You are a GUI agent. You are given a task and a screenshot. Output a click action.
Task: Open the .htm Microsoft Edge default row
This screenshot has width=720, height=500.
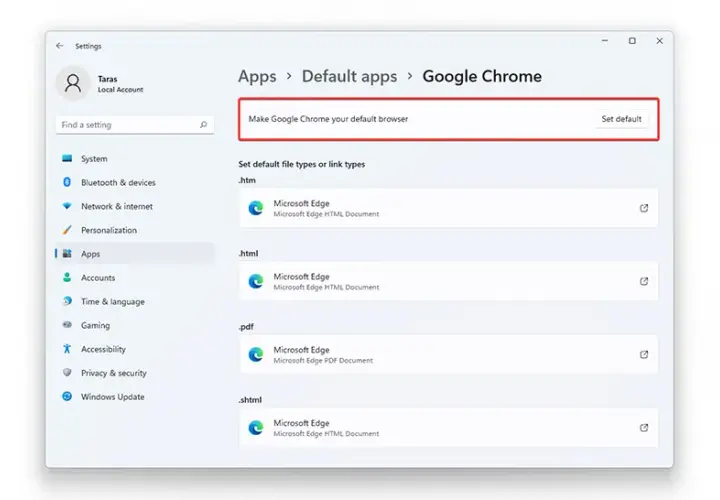click(x=449, y=208)
